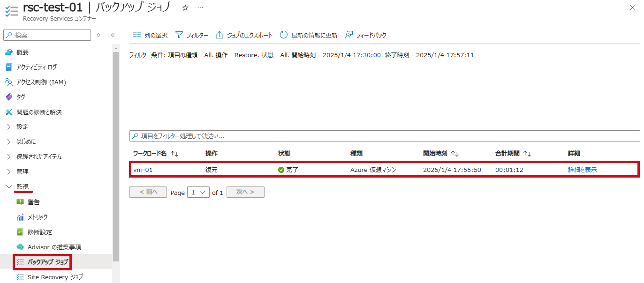Image resolution: width=644 pixels, height=283 pixels.
Task: Click the タグ tag icon
Action: [x=8, y=97]
